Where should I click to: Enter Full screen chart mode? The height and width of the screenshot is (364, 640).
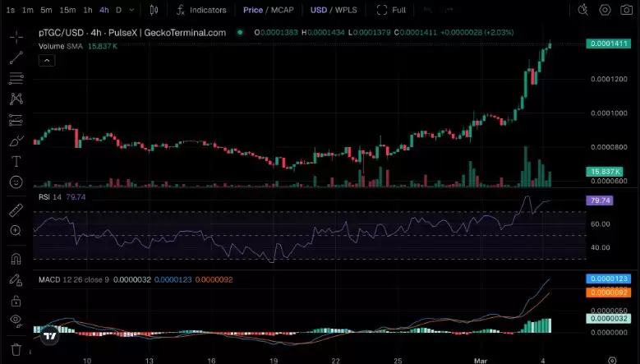[x=392, y=10]
